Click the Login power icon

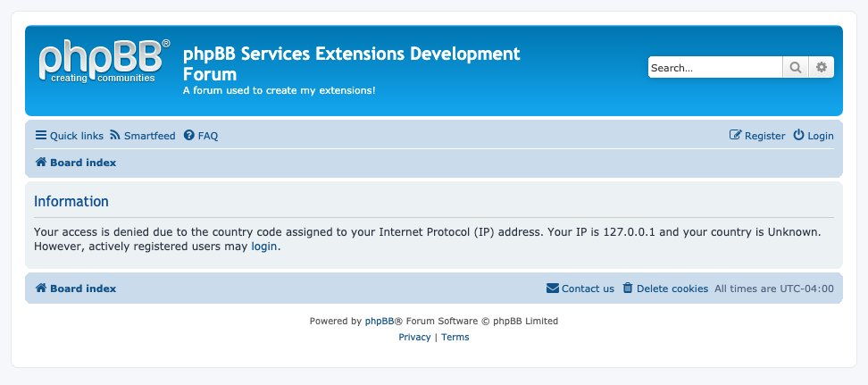[799, 135]
